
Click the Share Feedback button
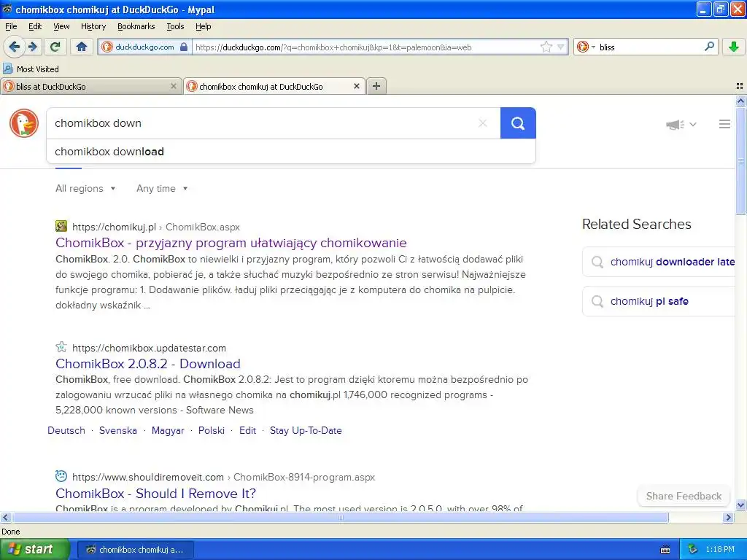click(x=684, y=496)
